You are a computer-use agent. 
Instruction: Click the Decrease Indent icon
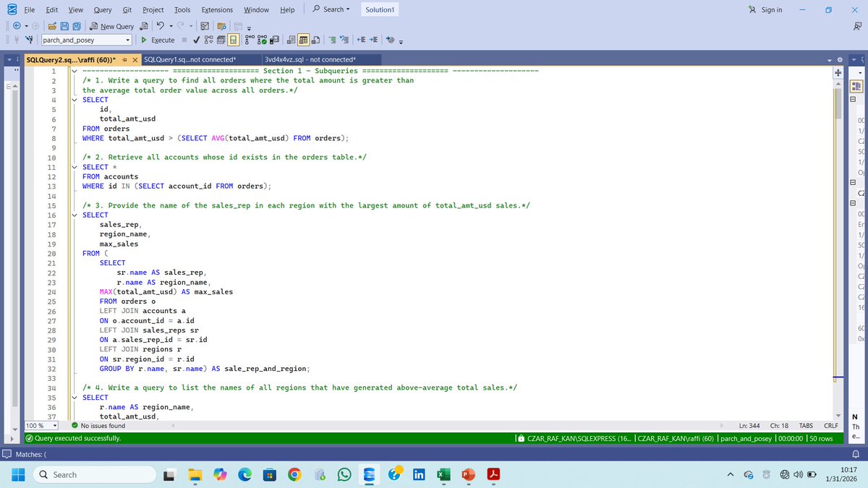tap(361, 40)
